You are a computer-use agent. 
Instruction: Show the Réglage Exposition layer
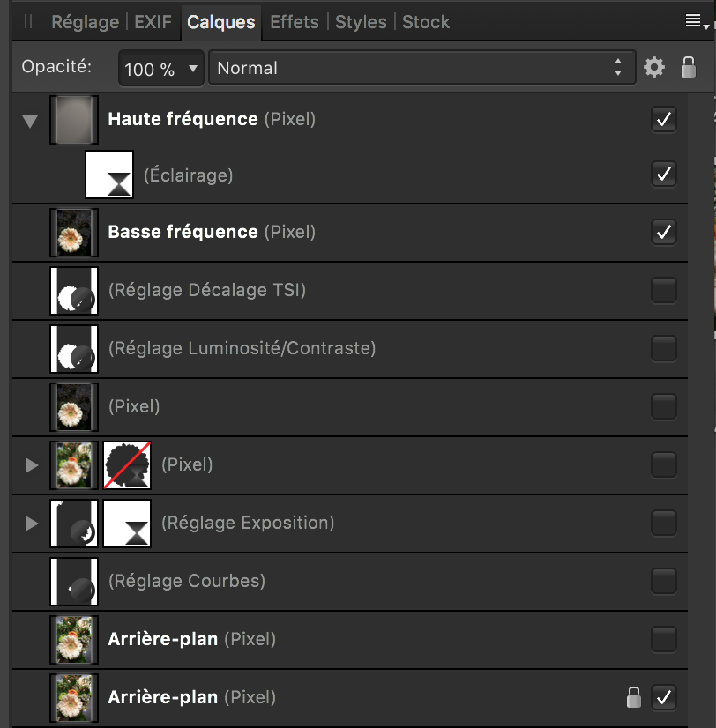click(663, 524)
